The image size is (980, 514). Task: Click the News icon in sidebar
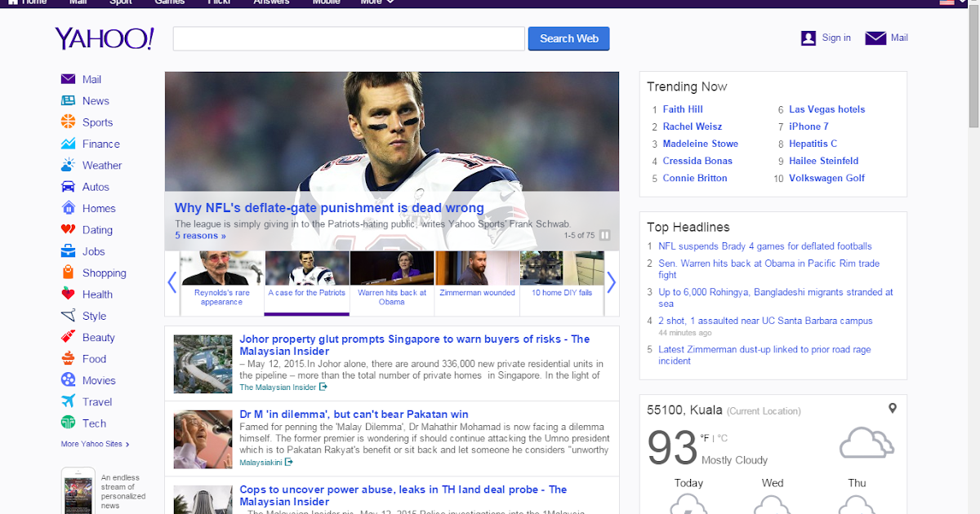pyautogui.click(x=68, y=100)
